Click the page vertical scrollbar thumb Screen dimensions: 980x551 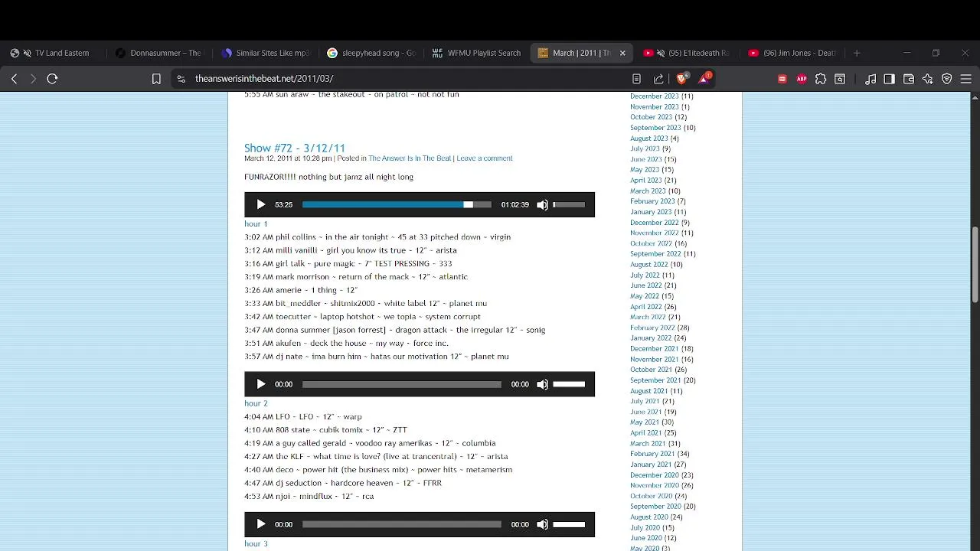tap(975, 264)
